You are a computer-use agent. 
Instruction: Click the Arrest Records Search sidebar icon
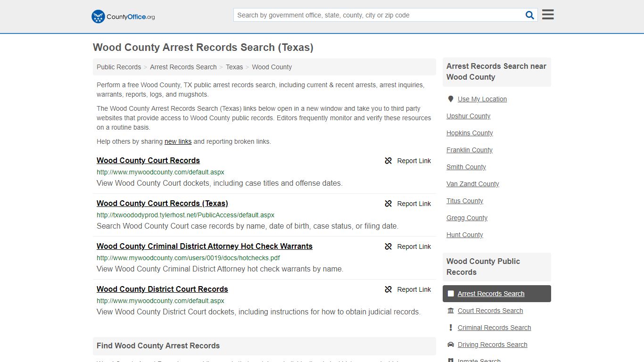(x=451, y=294)
